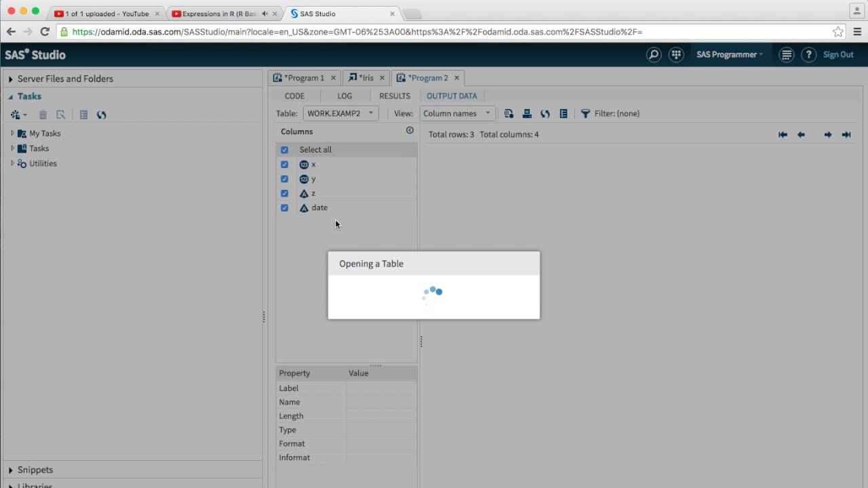Viewport: 868px width, 488px height.
Task: Jump to the last page of rows
Action: pyautogui.click(x=846, y=135)
